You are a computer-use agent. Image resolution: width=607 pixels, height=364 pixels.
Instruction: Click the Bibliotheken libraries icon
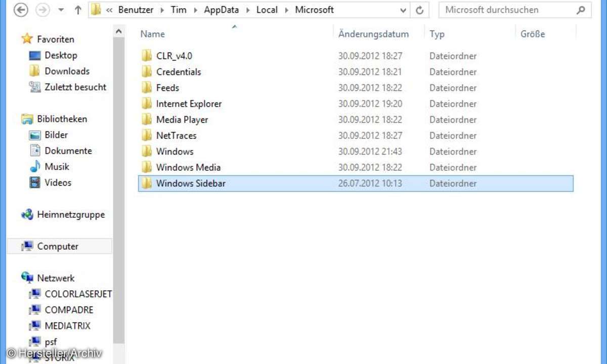(27, 119)
